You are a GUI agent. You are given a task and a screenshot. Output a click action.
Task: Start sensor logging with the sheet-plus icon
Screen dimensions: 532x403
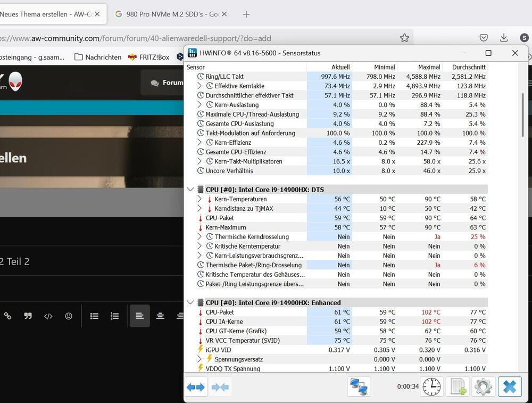coord(457,387)
